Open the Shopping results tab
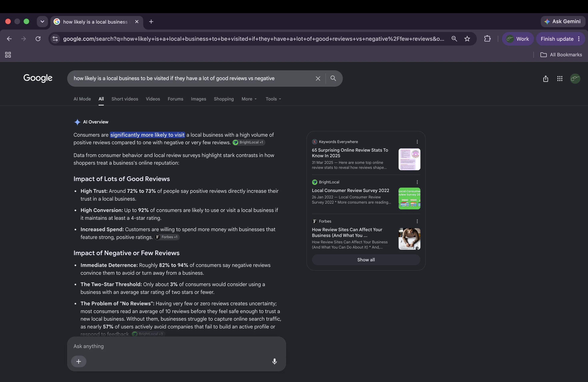This screenshot has height=382, width=588. pos(224,99)
